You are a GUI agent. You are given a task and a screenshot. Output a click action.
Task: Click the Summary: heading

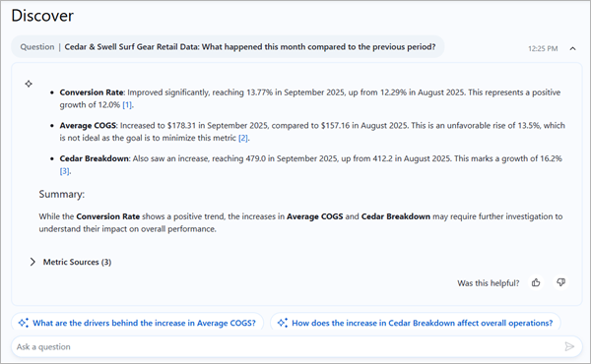pos(62,194)
